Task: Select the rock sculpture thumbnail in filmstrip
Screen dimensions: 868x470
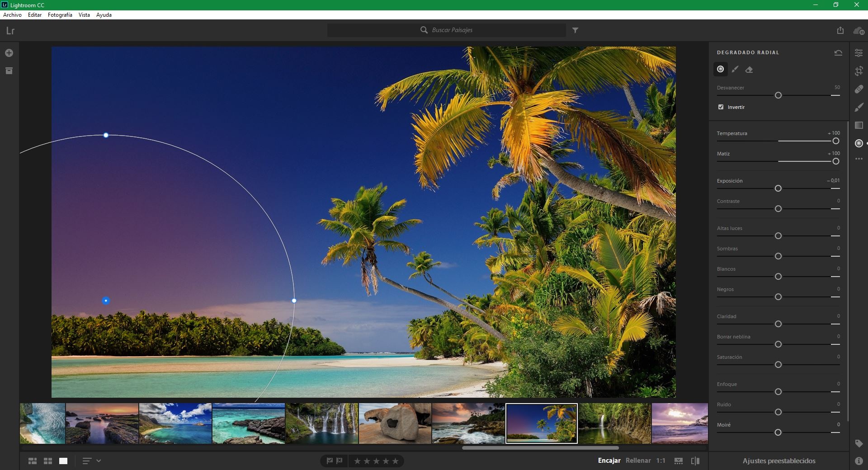Action: pyautogui.click(x=395, y=423)
